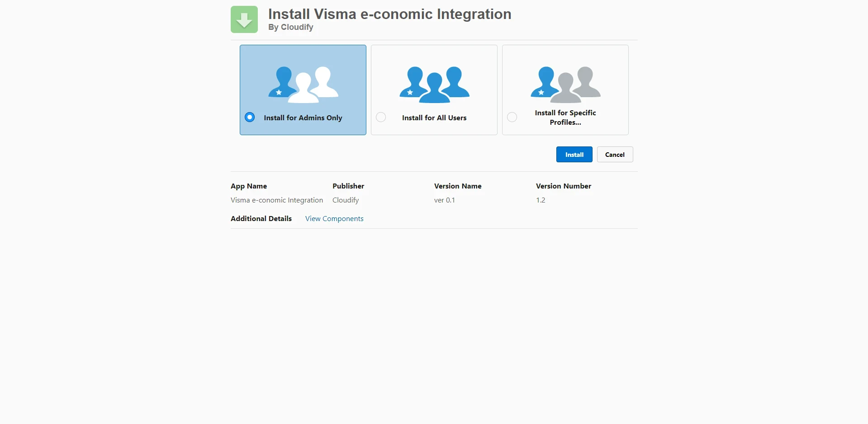Click the 'By Cloudify' subtitle
Image resolution: width=868 pixels, height=424 pixels.
coord(291,27)
